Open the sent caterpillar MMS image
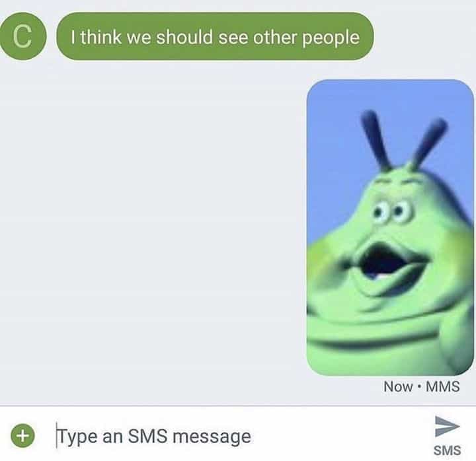Image resolution: width=476 pixels, height=461 pixels. [390, 227]
